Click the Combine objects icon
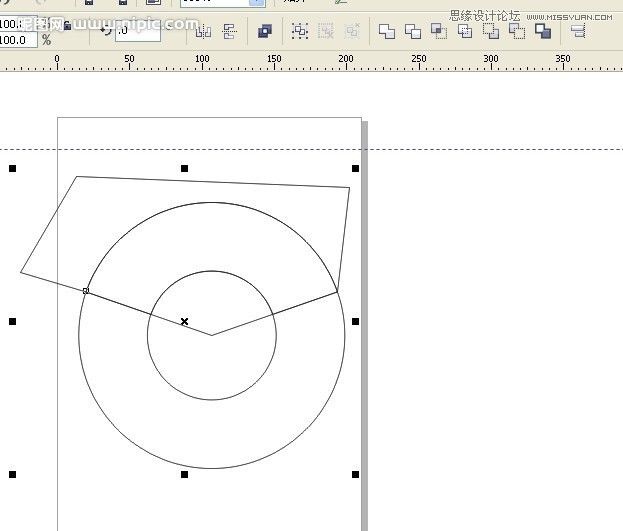Viewport: 623px width, 531px height. (x=265, y=31)
